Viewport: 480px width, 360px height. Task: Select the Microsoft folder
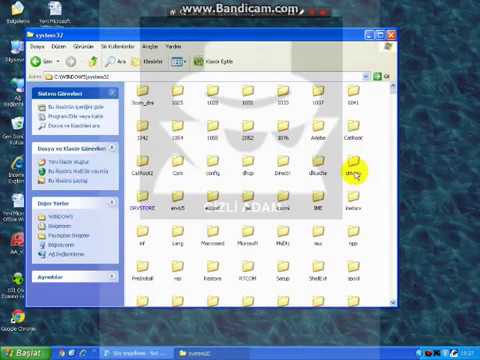[248, 236]
